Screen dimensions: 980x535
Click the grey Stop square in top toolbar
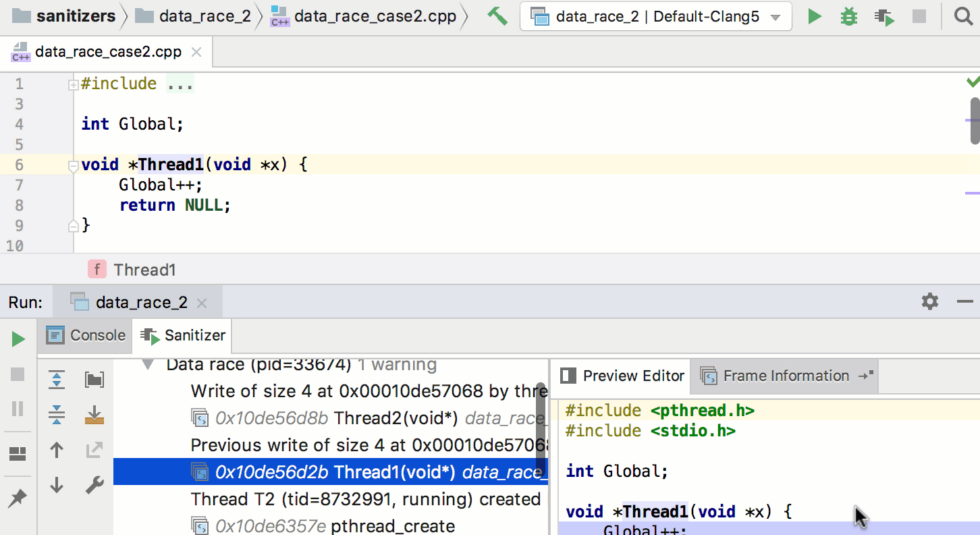(919, 17)
